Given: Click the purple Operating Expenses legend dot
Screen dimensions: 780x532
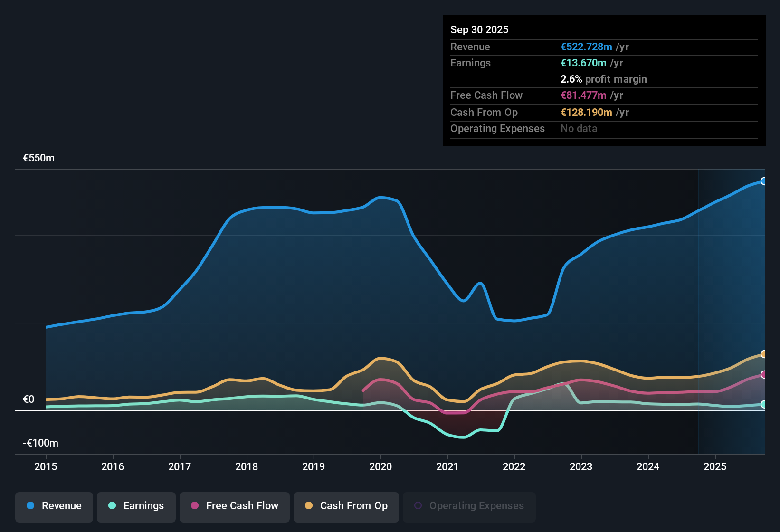Looking at the screenshot, I should pyautogui.click(x=418, y=506).
